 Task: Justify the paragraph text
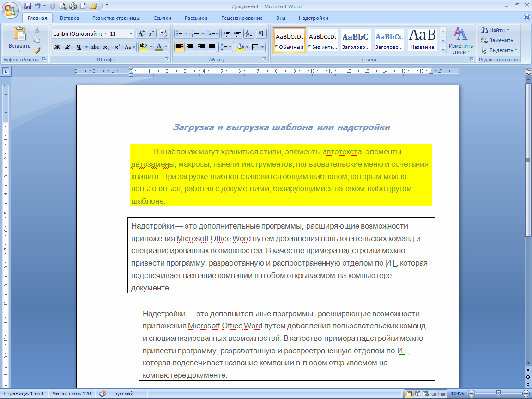point(212,47)
